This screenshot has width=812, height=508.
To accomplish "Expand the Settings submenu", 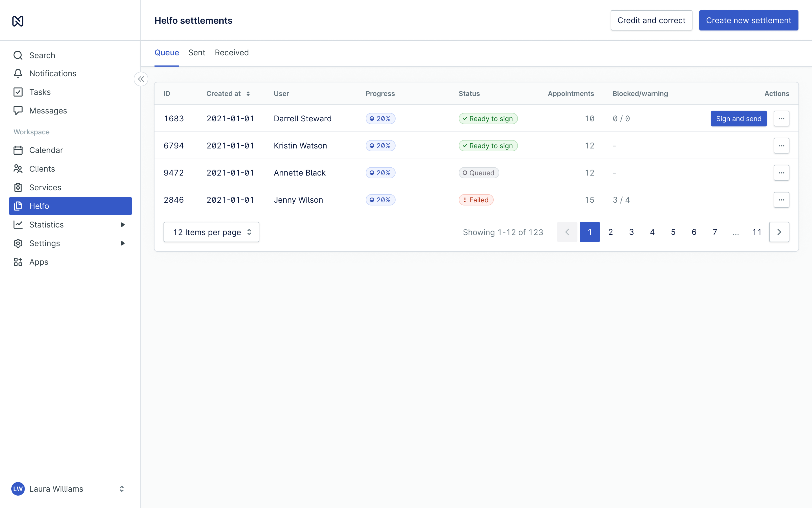I will point(123,243).
